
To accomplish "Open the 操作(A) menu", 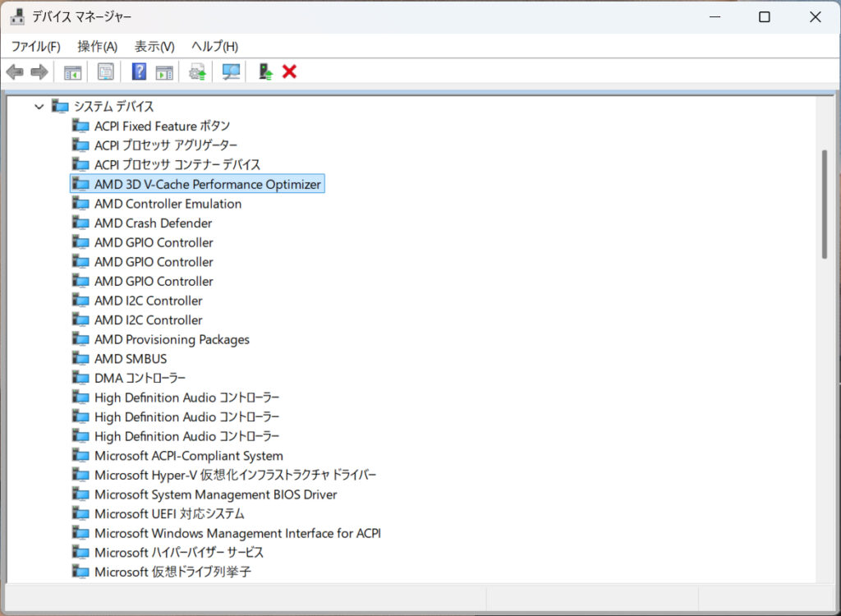I will (97, 47).
